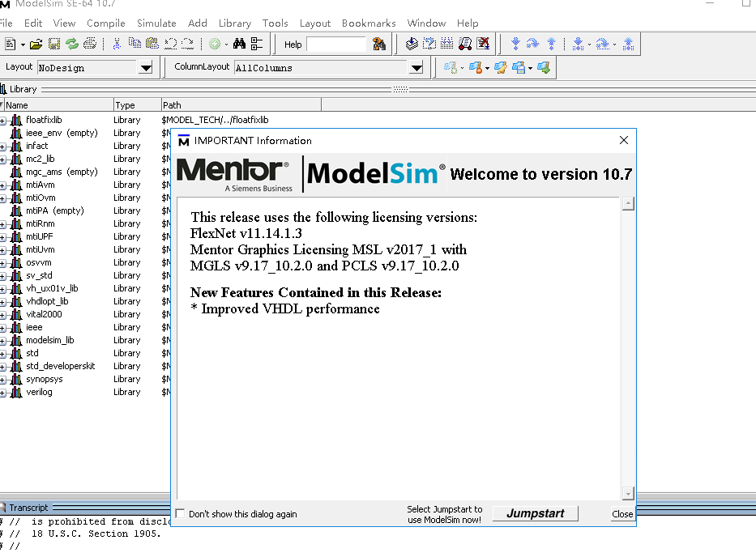Click the Cut scissors icon
The height and width of the screenshot is (557, 756).
coord(117,45)
